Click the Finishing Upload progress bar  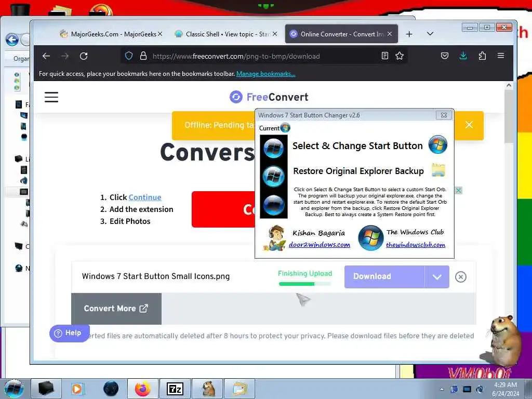coord(304,284)
